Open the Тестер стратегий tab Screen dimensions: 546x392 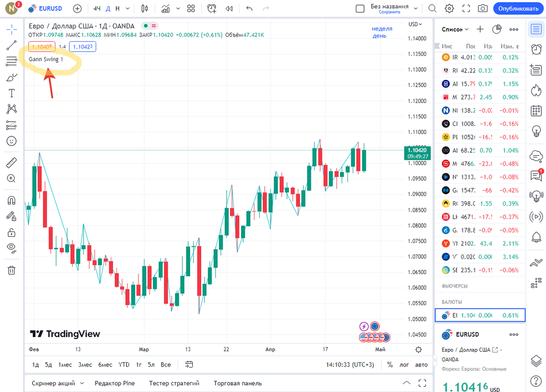point(174,383)
